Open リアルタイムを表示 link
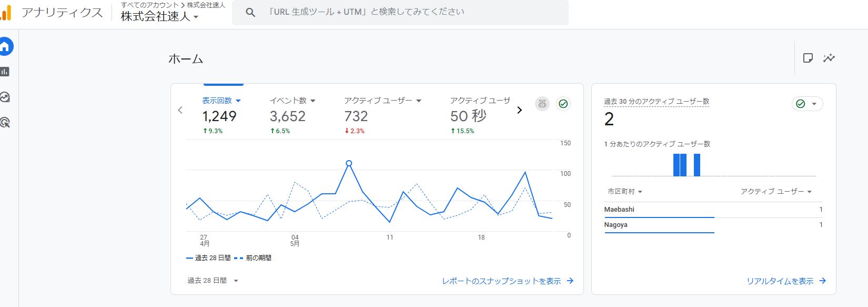 (x=780, y=281)
